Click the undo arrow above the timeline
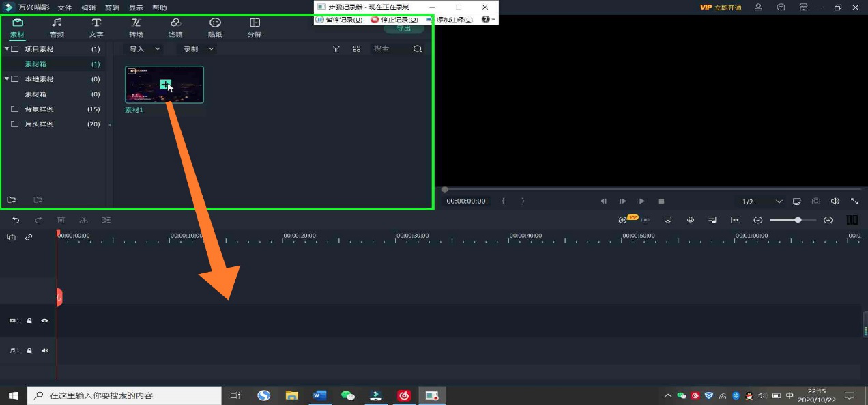 [x=16, y=220]
